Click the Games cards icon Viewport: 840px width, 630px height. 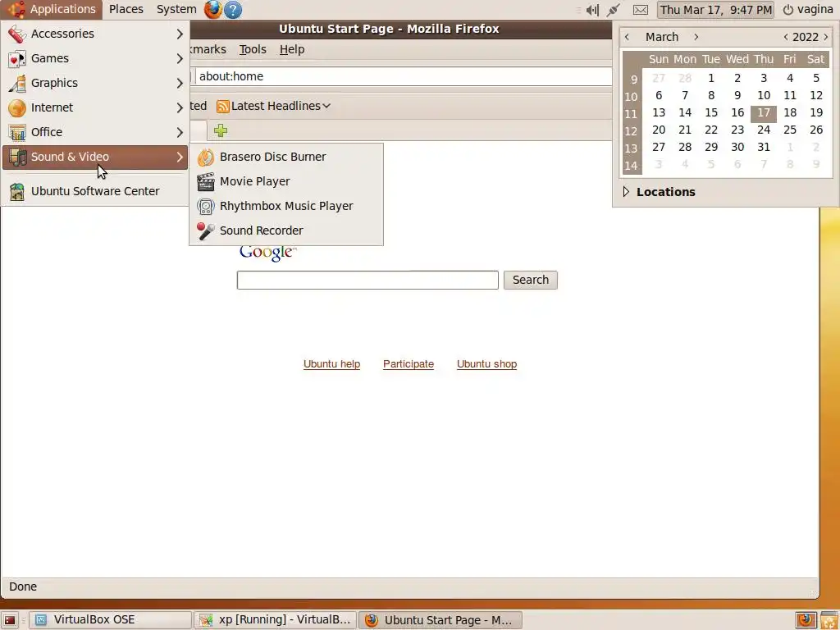coord(17,58)
